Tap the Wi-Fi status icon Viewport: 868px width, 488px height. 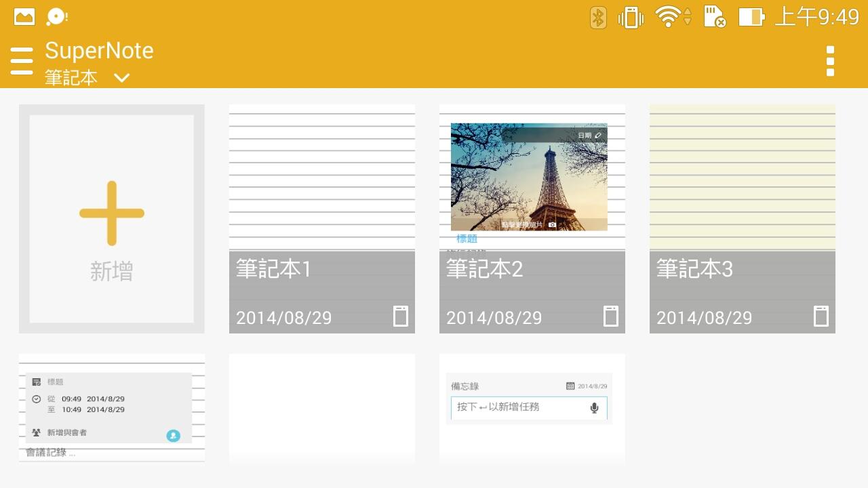point(668,17)
